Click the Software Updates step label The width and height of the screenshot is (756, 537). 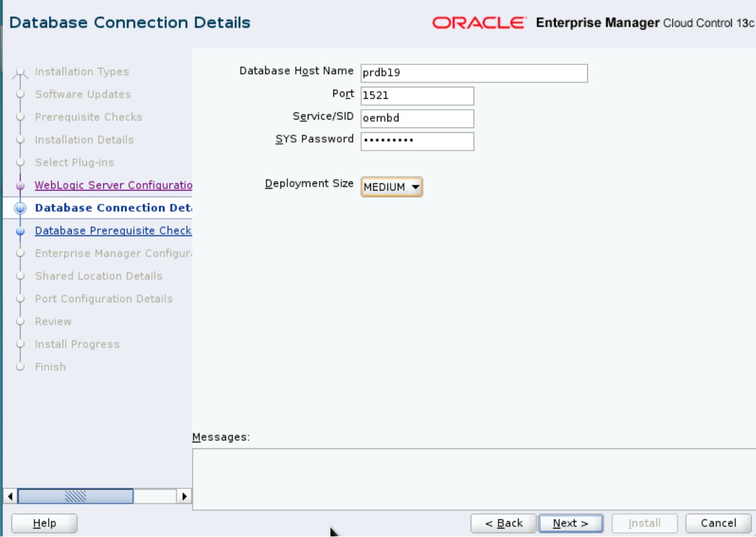pos(83,94)
